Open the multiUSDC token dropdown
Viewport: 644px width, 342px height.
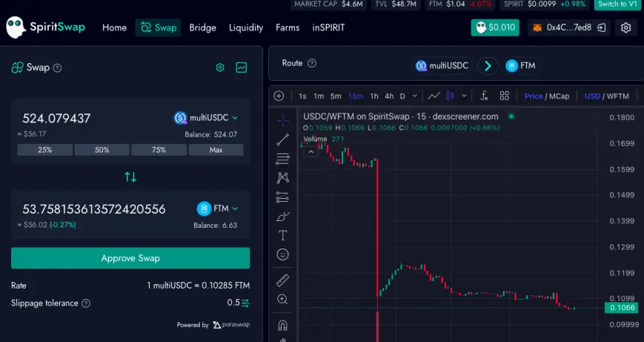206,118
